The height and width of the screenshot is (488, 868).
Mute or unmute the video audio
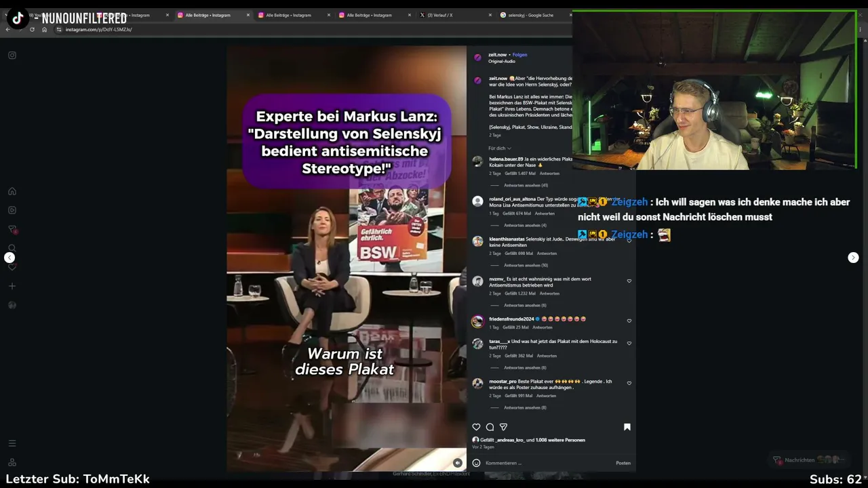458,463
